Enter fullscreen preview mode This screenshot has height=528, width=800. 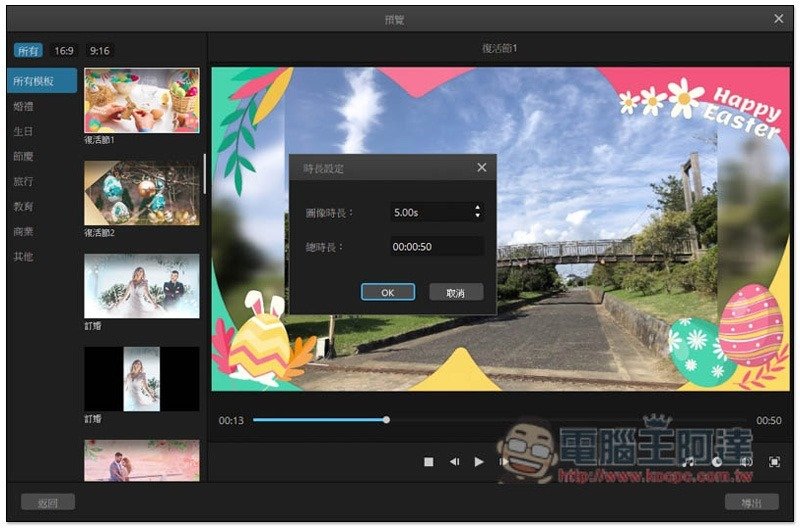[x=774, y=462]
